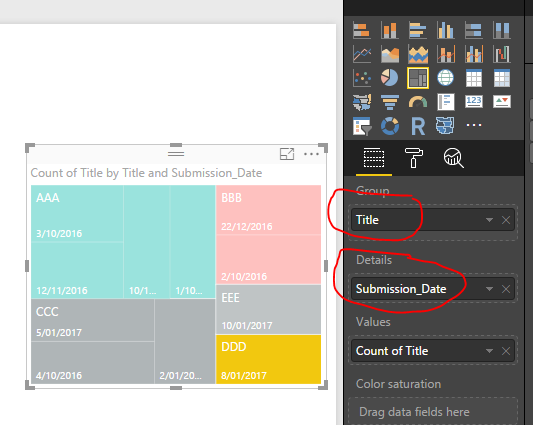Choose the Gauge visual
The width and height of the screenshot is (533, 425).
(418, 102)
